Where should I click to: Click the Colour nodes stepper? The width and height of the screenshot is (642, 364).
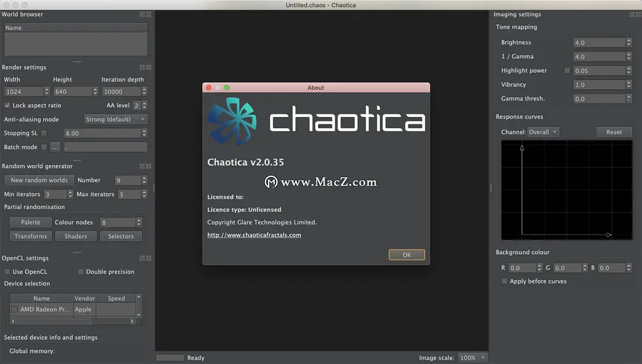point(139,222)
